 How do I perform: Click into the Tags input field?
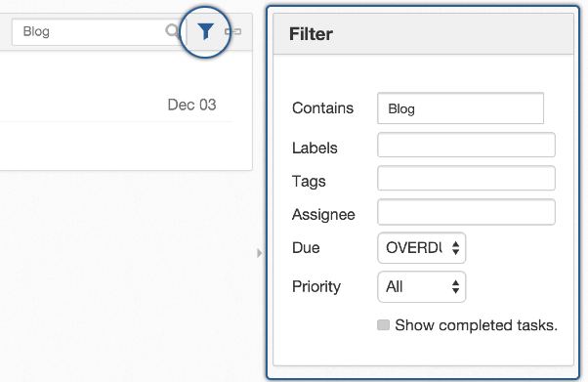pyautogui.click(x=466, y=178)
